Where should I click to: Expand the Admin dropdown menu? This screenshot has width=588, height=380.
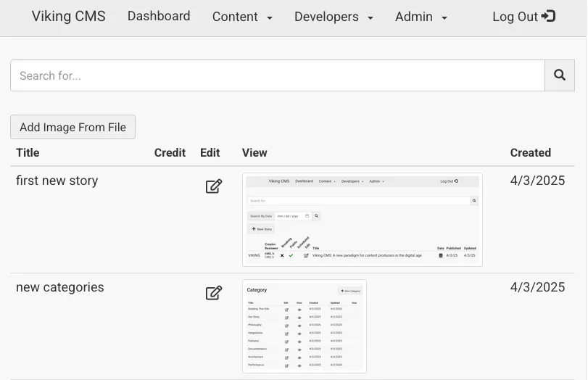421,17
